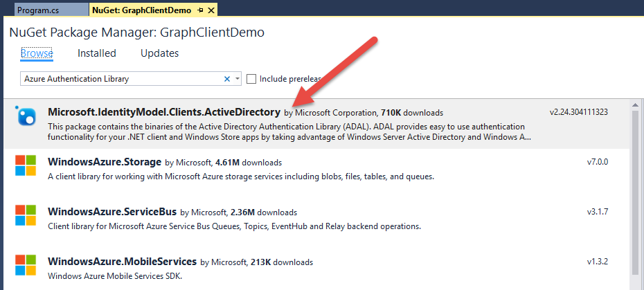This screenshot has width=644, height=290.
Task: Click the WindowsAzure.MobileServices package logo
Action: [26, 265]
